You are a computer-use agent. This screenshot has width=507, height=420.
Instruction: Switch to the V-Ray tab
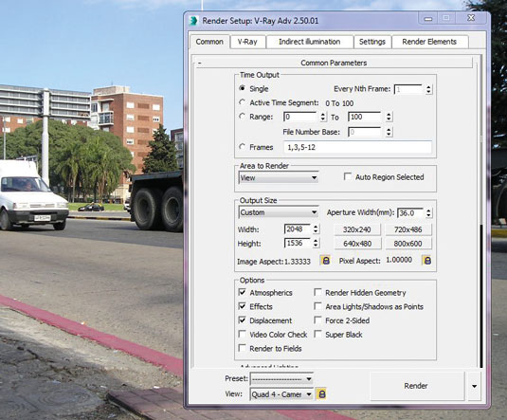coord(247,42)
